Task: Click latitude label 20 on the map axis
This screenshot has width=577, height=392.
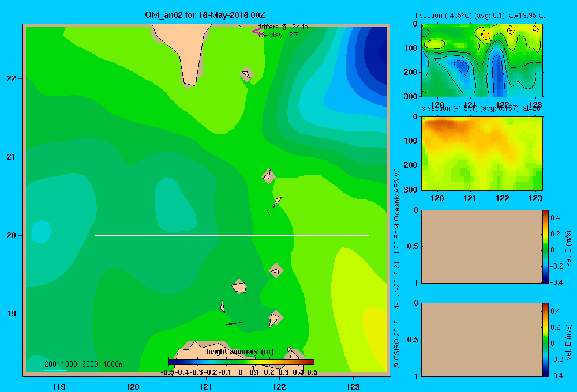Action: coord(11,235)
